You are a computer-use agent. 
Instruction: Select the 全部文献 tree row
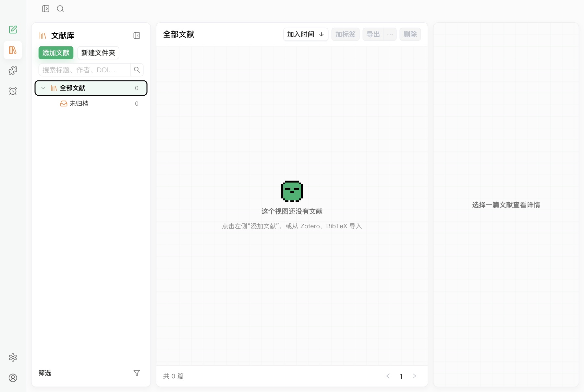click(91, 88)
